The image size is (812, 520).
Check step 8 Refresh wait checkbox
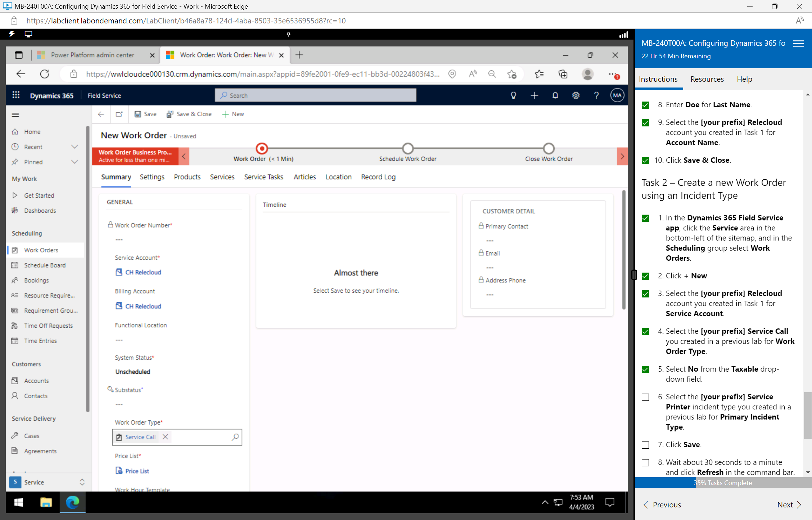click(x=645, y=463)
